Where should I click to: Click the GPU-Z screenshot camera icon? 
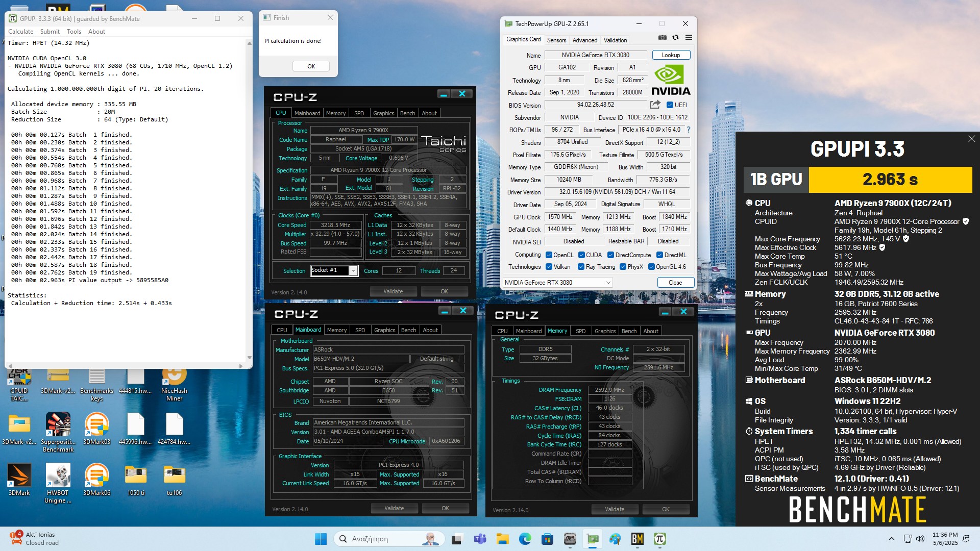662,38
